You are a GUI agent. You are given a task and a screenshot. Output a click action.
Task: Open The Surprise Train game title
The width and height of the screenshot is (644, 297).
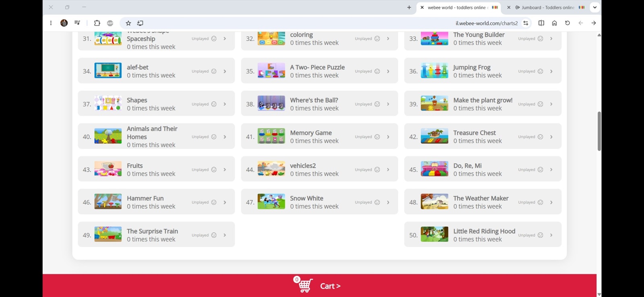[152, 231]
